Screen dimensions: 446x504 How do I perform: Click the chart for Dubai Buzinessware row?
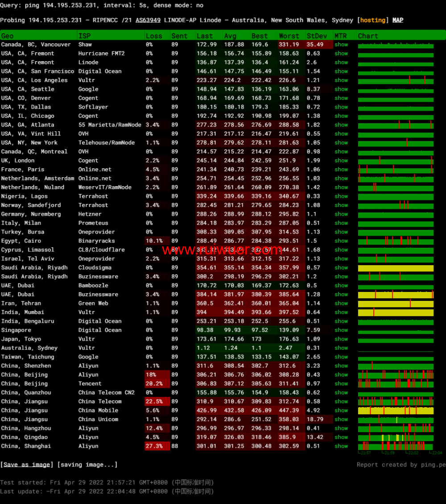coord(396,295)
